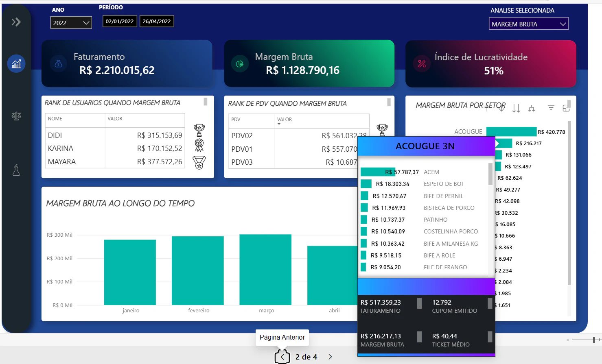This screenshot has height=364, width=602.
Task: Click the percent icon on Índice de Lucratividade
Action: coord(422,64)
